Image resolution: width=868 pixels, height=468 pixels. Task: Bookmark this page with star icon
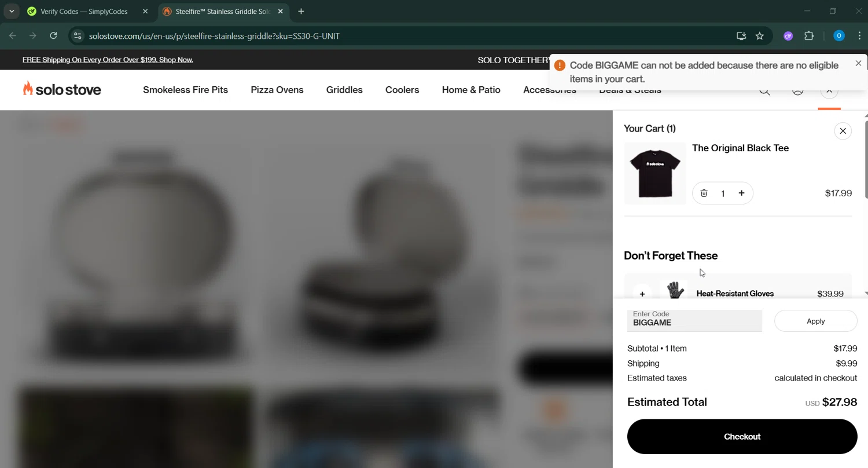coord(760,36)
